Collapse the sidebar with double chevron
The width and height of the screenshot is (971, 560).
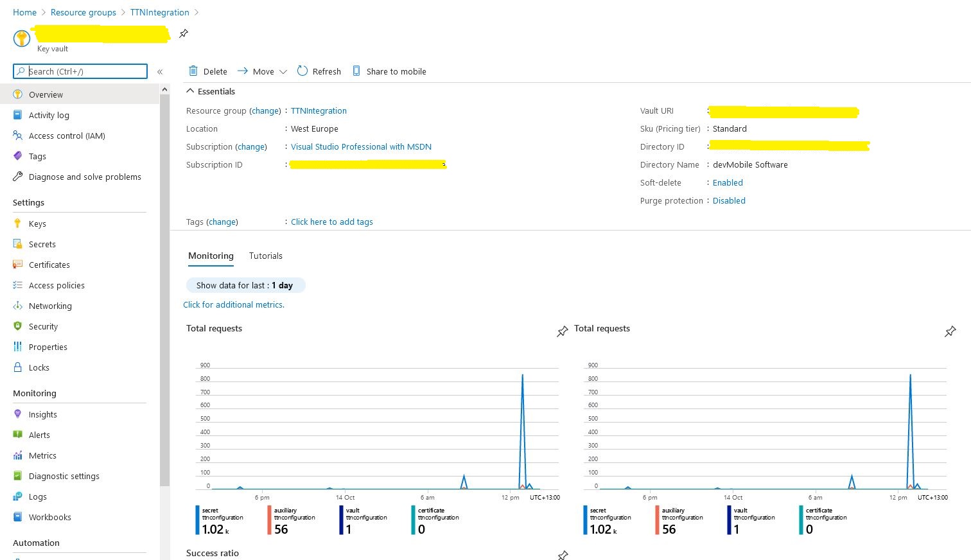pos(160,72)
